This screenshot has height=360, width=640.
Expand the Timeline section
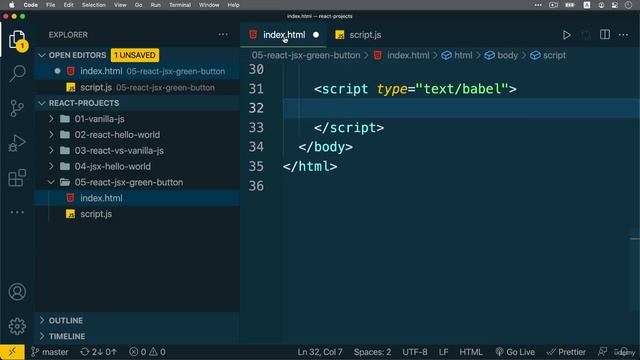(x=137, y=336)
